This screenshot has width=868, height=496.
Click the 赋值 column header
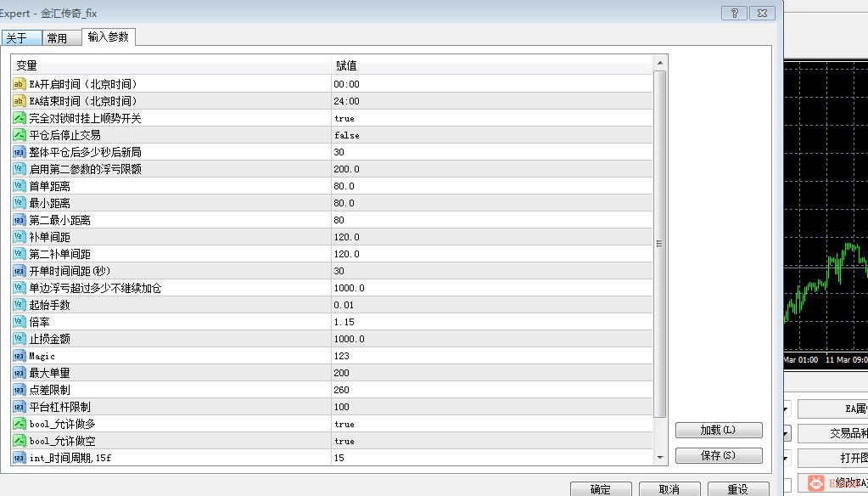coord(492,65)
